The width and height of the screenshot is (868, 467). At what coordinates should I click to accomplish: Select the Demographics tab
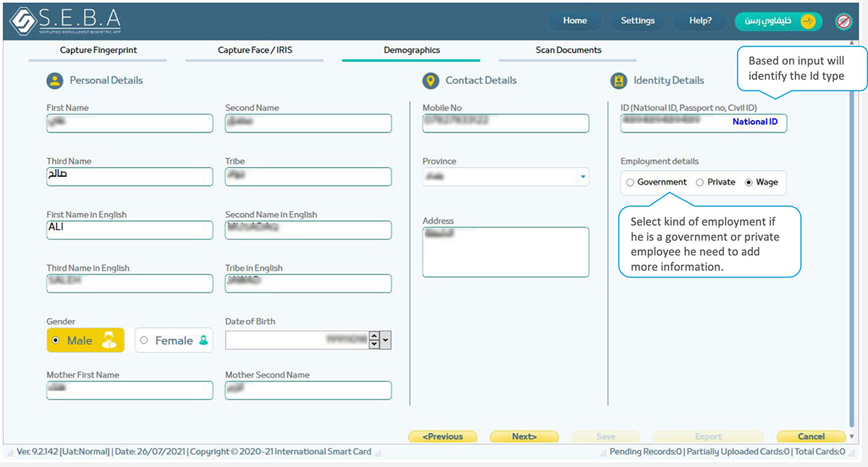point(412,51)
